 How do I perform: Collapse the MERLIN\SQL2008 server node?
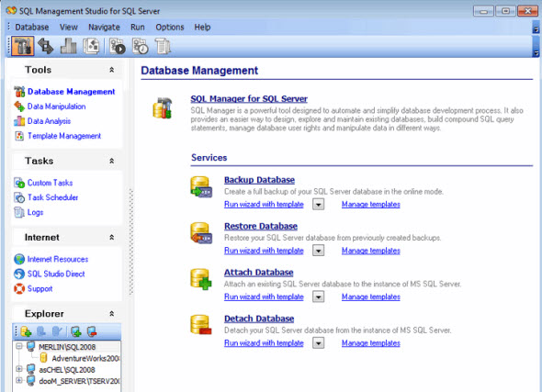coord(19,346)
